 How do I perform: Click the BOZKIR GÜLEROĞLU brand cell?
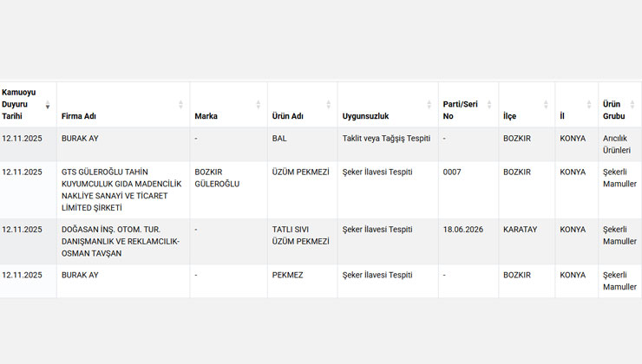pos(217,178)
